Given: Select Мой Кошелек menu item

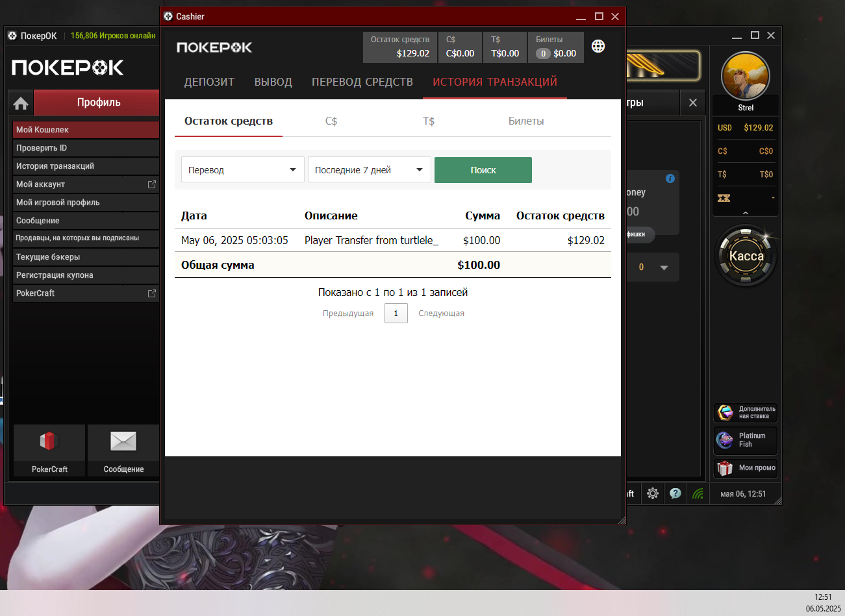Looking at the screenshot, I should [x=86, y=130].
